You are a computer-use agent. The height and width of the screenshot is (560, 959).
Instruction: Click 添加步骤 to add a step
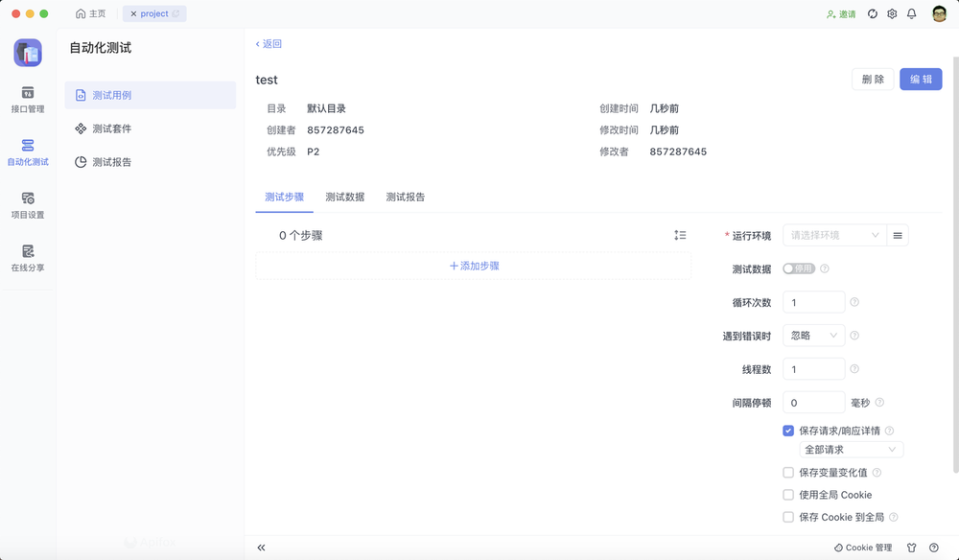tap(474, 265)
